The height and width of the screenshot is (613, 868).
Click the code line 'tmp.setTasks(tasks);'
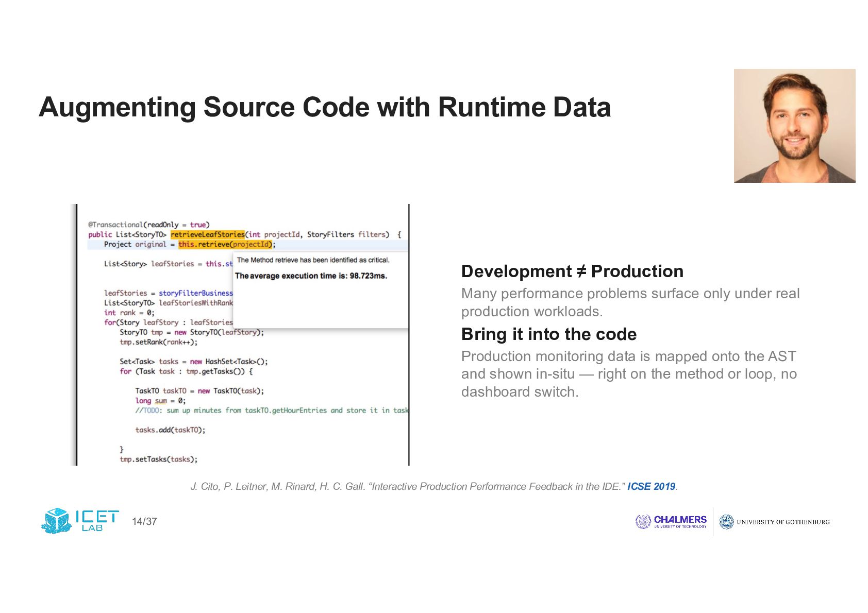click(159, 459)
